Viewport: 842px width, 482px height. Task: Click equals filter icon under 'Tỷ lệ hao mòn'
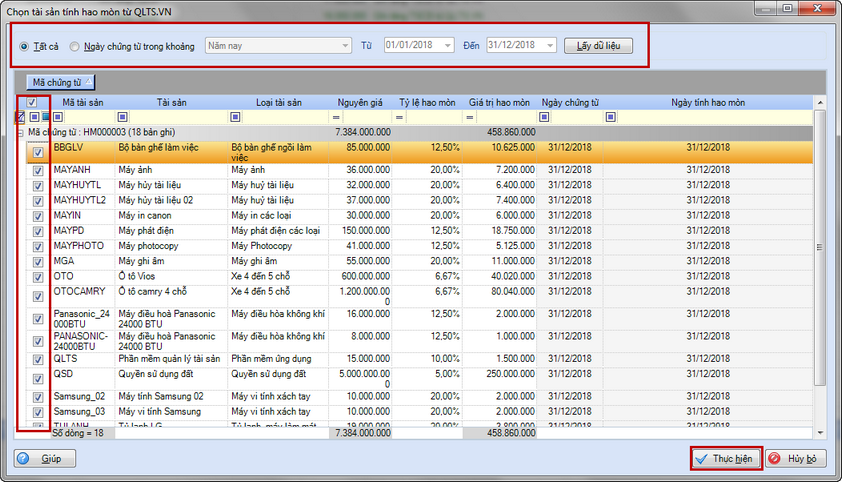point(400,117)
